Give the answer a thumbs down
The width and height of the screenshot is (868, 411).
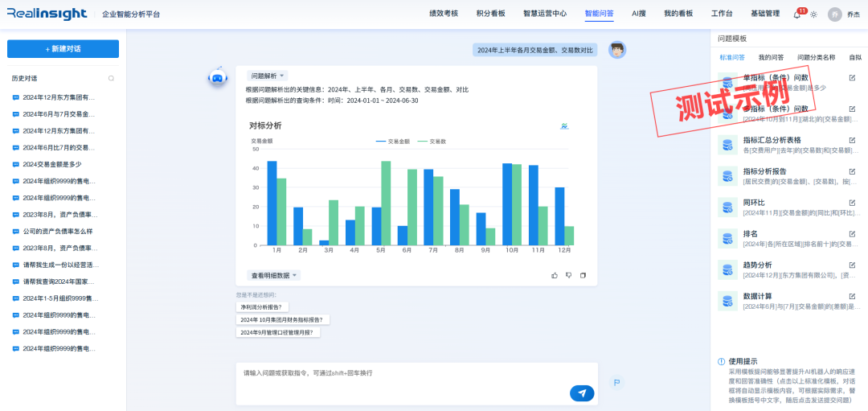(x=568, y=275)
